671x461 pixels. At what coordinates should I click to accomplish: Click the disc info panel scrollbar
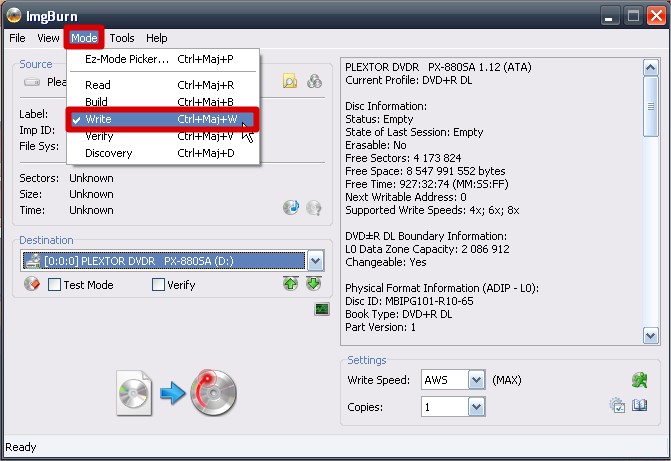click(x=651, y=200)
